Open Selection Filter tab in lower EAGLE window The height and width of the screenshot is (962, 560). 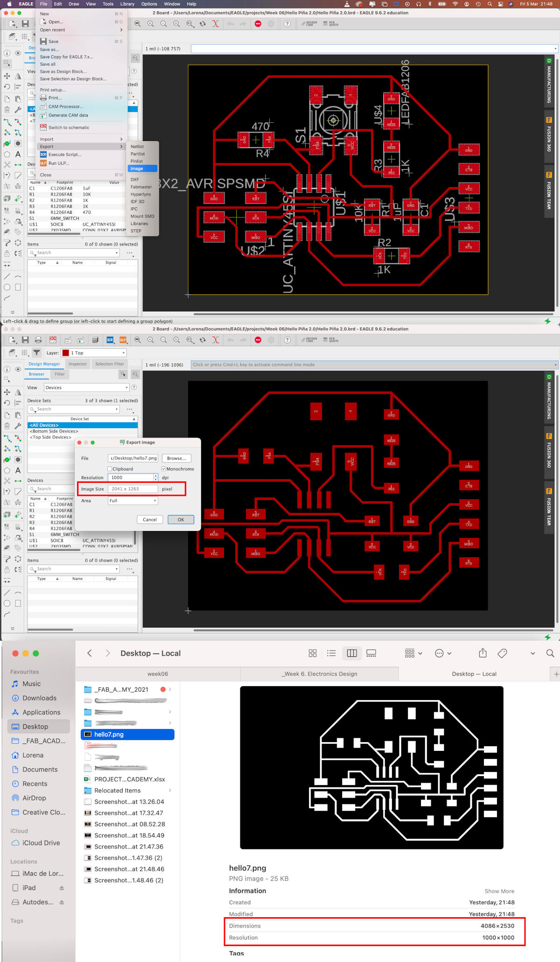pos(110,364)
